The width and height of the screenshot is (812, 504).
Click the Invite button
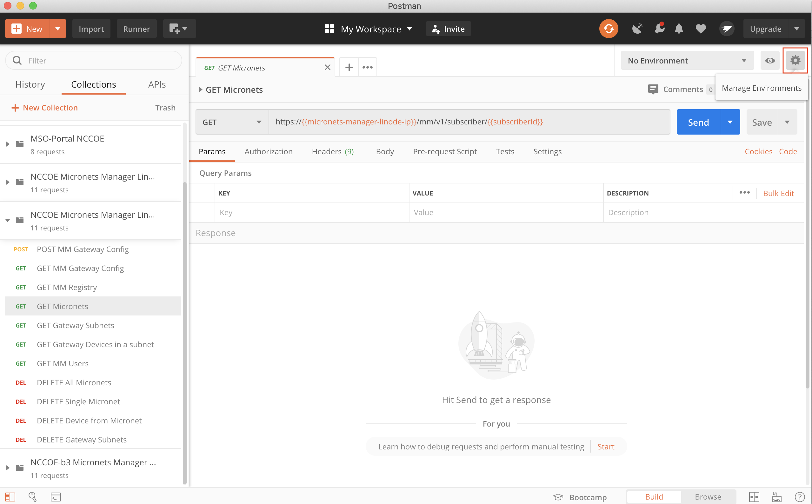coord(448,29)
